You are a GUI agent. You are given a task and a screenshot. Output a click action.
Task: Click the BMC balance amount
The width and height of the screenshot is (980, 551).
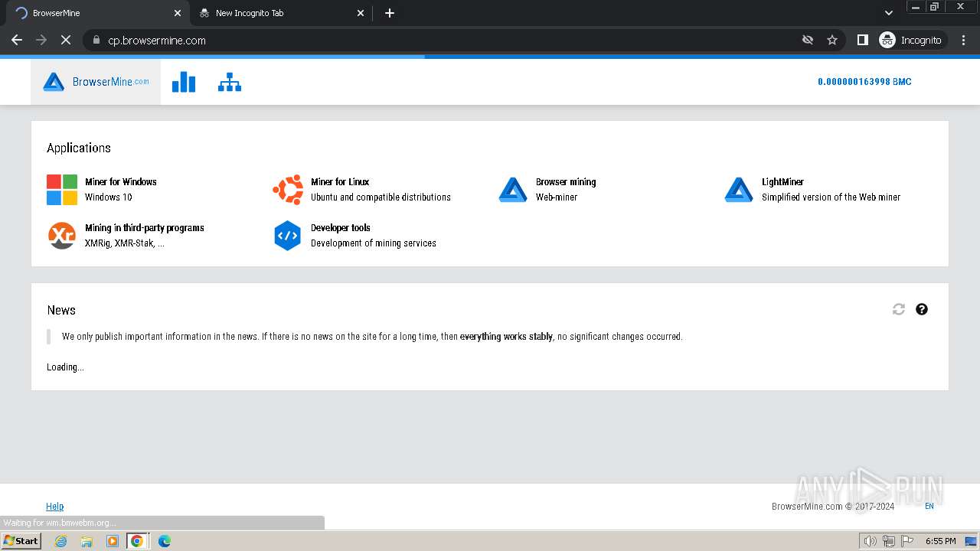[864, 82]
